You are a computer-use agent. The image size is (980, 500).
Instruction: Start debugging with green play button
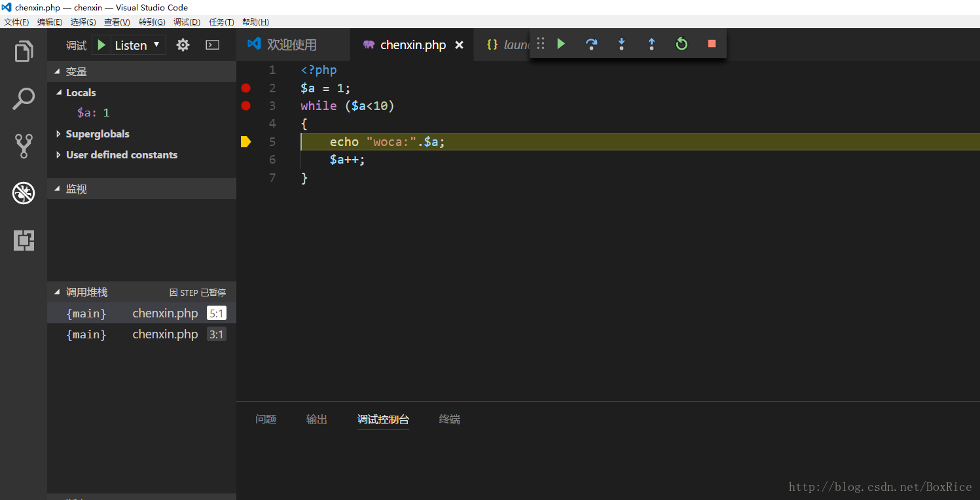(101, 45)
